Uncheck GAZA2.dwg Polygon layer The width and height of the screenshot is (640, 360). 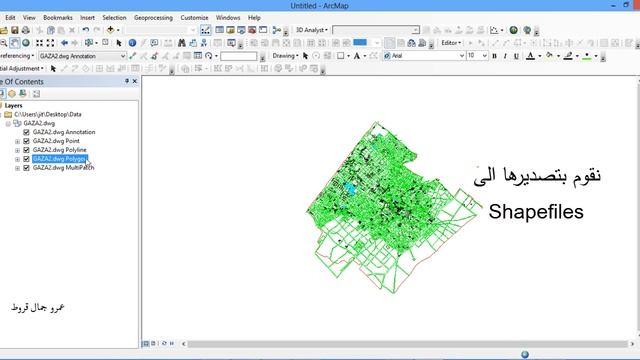point(27,159)
